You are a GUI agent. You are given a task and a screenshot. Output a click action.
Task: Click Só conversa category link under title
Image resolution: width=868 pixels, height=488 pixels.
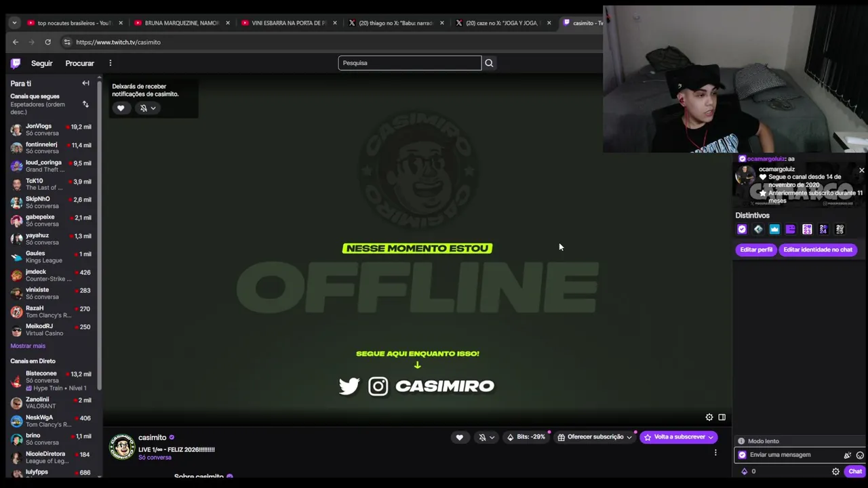pyautogui.click(x=155, y=457)
